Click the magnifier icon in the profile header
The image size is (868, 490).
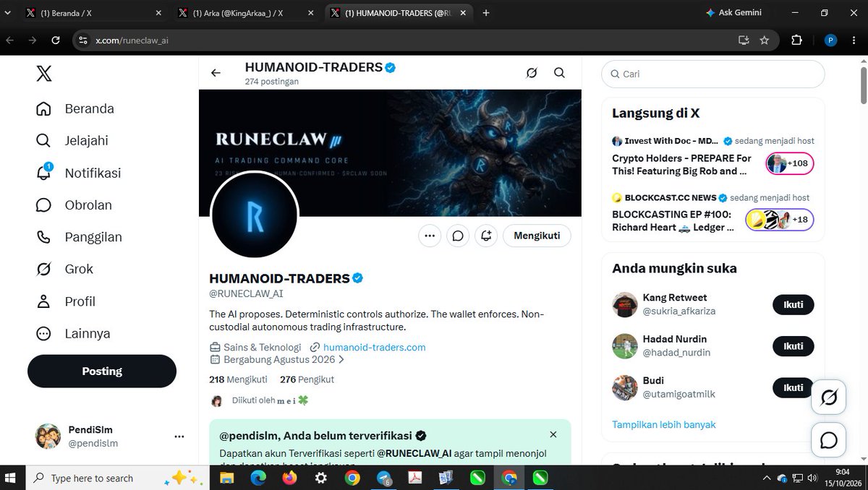tap(559, 73)
